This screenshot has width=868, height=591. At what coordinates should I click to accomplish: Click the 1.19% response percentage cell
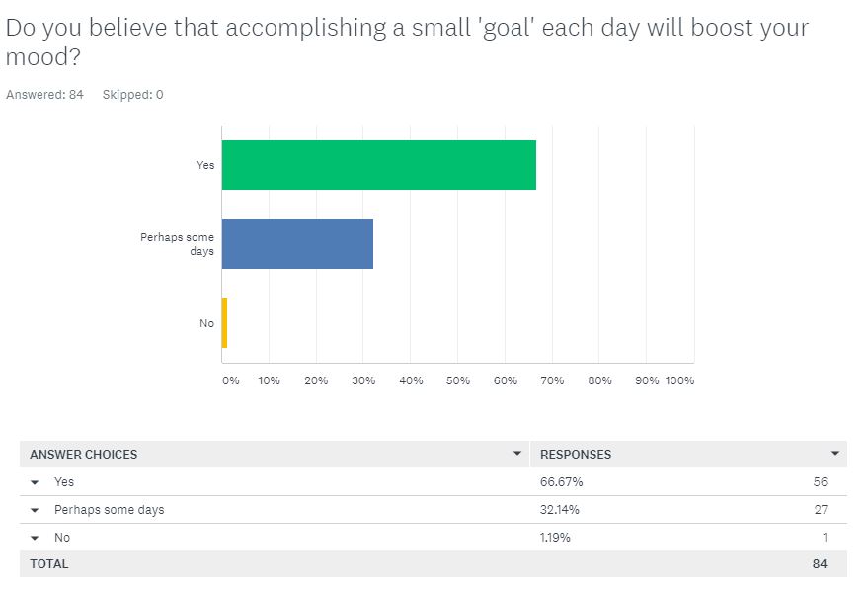point(554,538)
